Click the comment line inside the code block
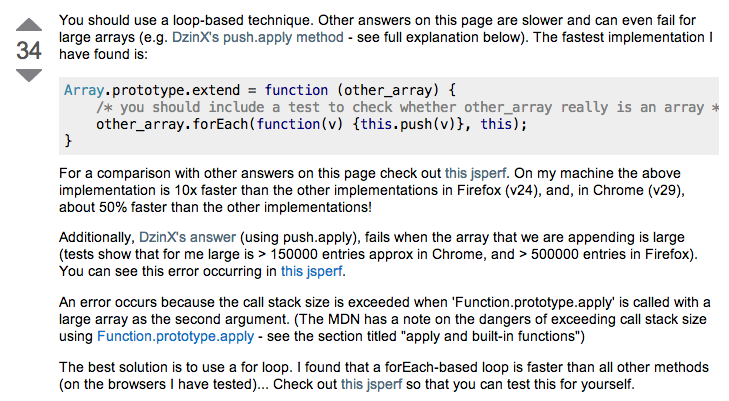 (400, 107)
